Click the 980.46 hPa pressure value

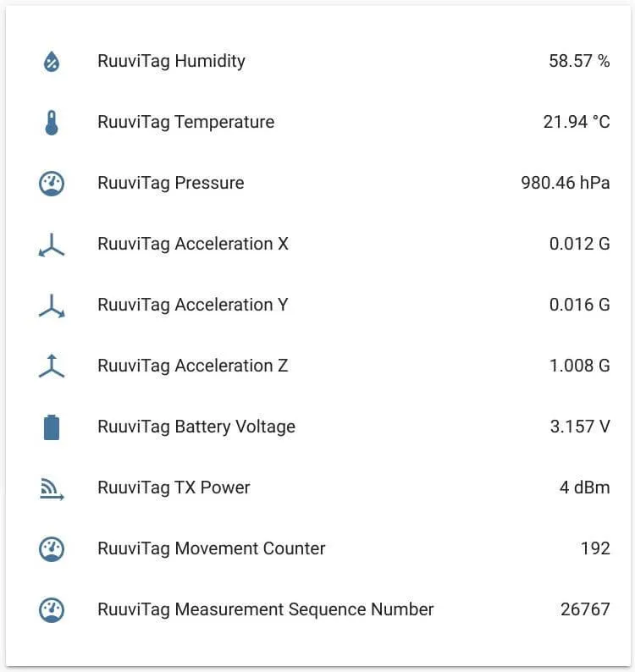(x=565, y=183)
